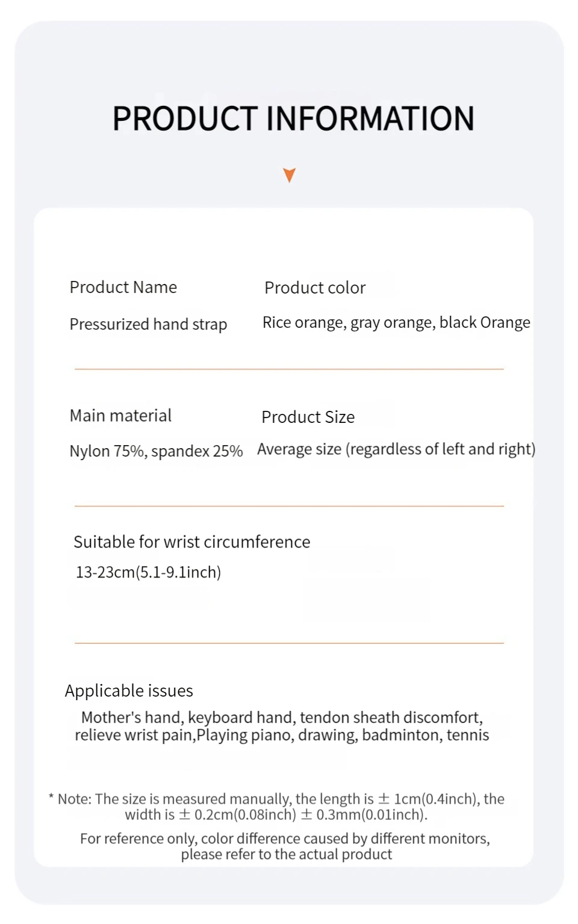578x924 pixels.
Task: Click the 'Pressurized hand strap' text
Action: pos(148,324)
